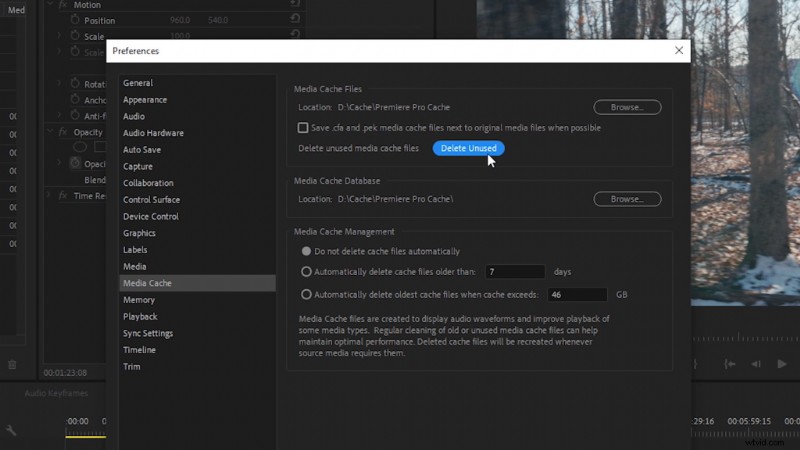Click the 00:05:59:15 mark on timeline ruler
The height and width of the screenshot is (450, 800).
749,421
